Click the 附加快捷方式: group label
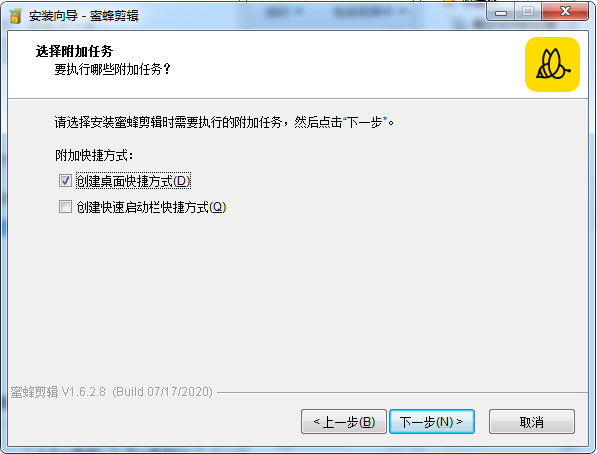This screenshot has height=454, width=597. coord(94,155)
